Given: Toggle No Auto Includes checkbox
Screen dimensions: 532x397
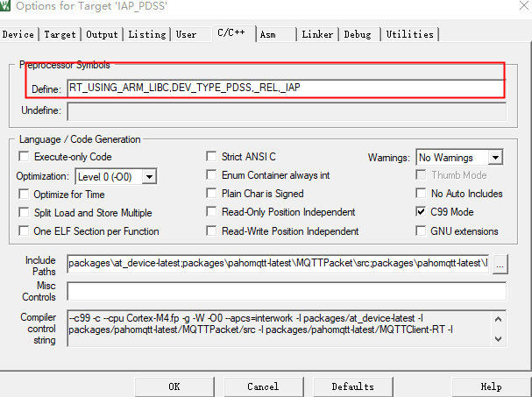Looking at the screenshot, I should click(x=421, y=194).
